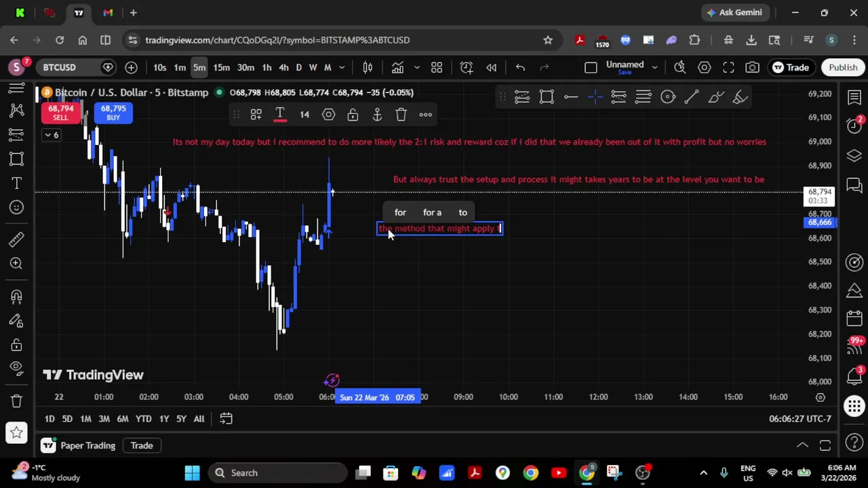This screenshot has height=488, width=868.
Task: Switch to the 15m timeframe
Action: coord(221,67)
